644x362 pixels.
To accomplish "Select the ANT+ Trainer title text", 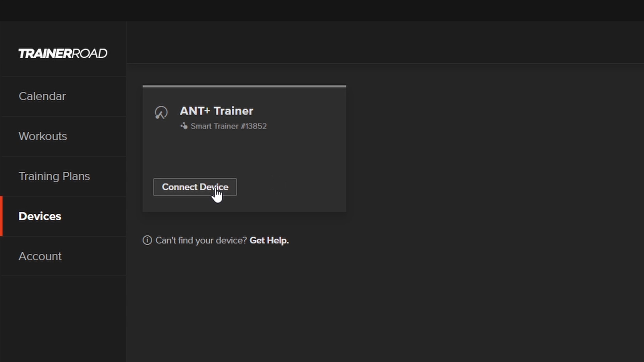I will (216, 111).
